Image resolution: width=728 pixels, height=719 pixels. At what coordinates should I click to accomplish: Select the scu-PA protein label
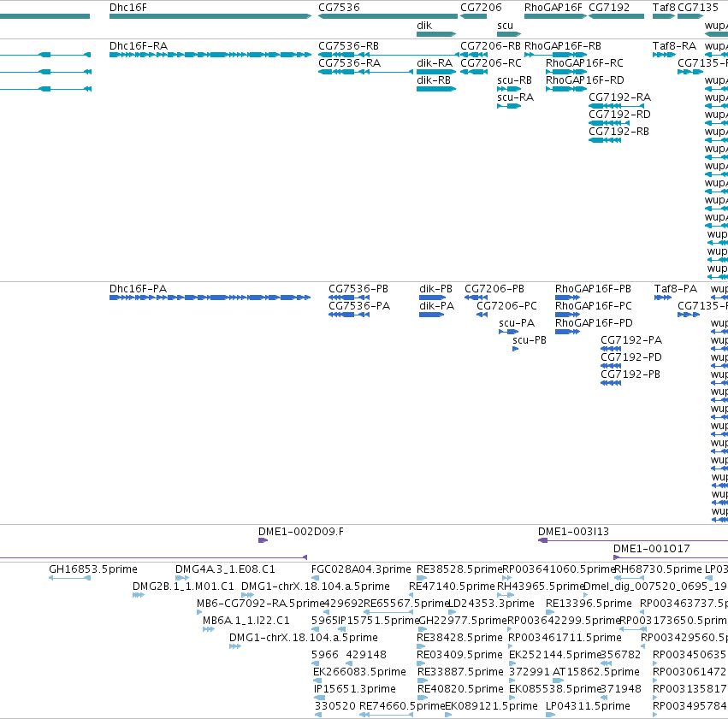click(x=517, y=323)
